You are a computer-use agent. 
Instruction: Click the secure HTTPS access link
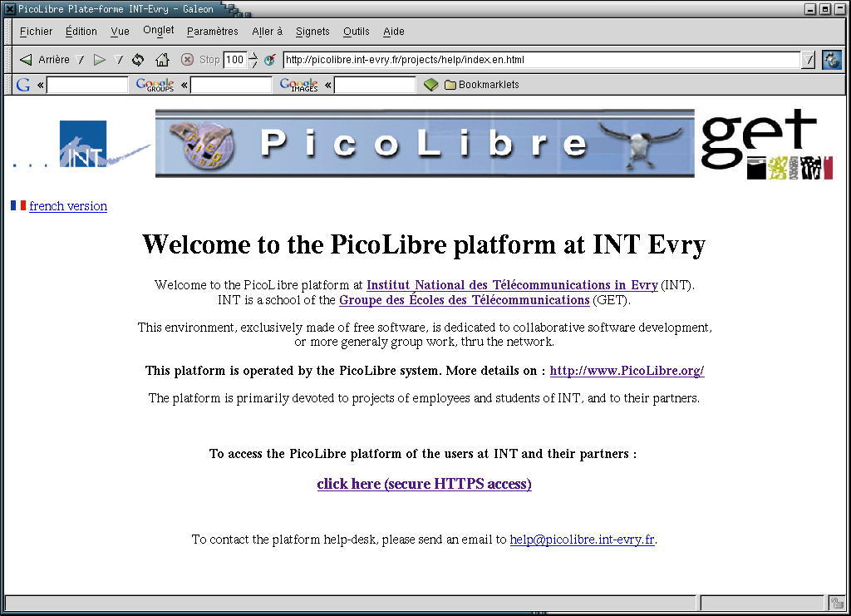tap(424, 484)
